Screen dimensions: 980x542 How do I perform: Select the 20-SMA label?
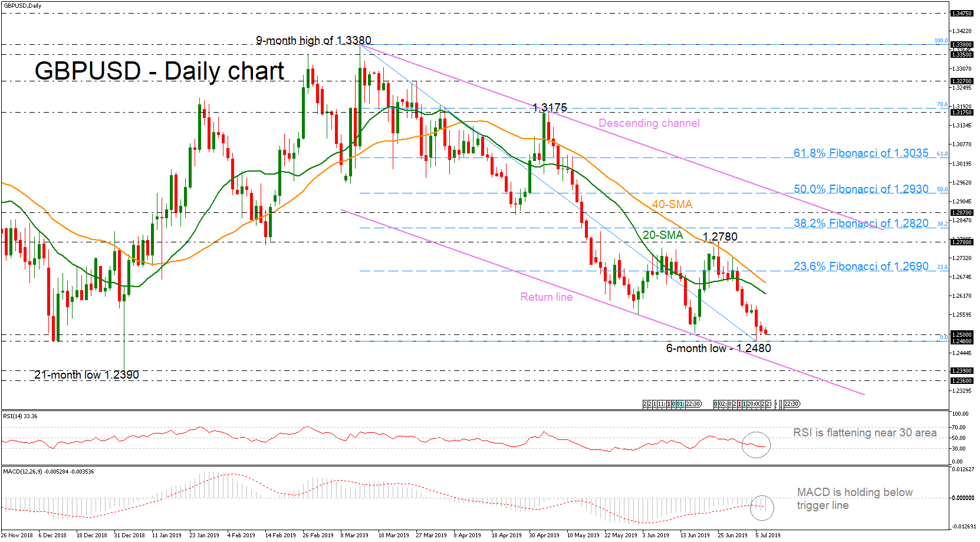tap(663, 235)
